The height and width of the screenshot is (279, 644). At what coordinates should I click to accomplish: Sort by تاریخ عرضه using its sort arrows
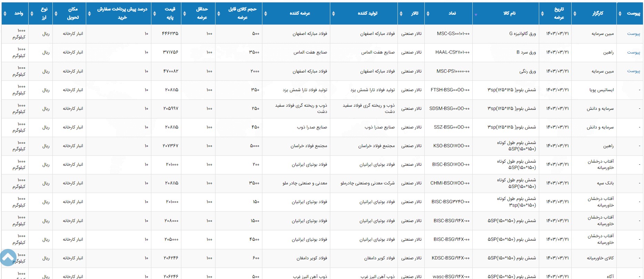pos(542,13)
